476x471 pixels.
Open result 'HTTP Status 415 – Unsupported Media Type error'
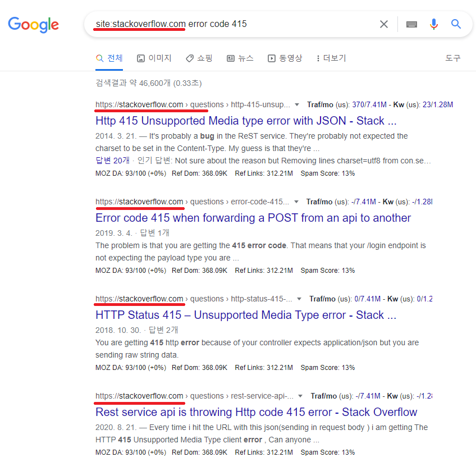(246, 315)
